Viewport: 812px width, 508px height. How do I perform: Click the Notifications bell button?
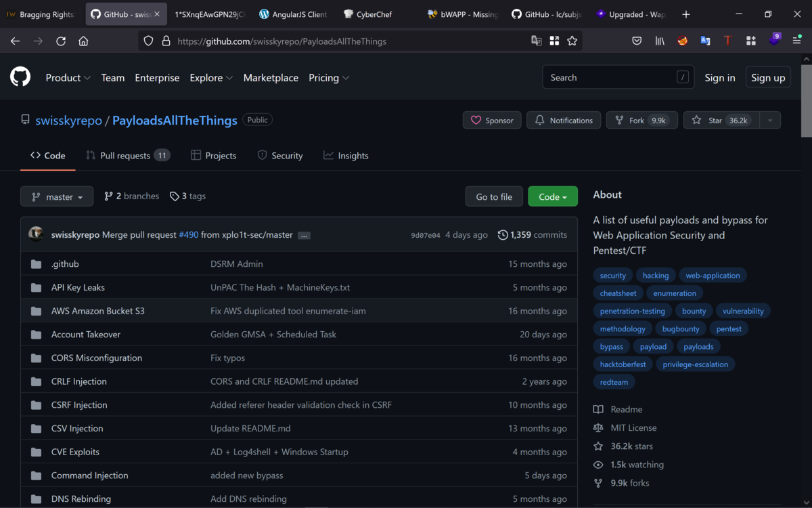pyautogui.click(x=564, y=121)
